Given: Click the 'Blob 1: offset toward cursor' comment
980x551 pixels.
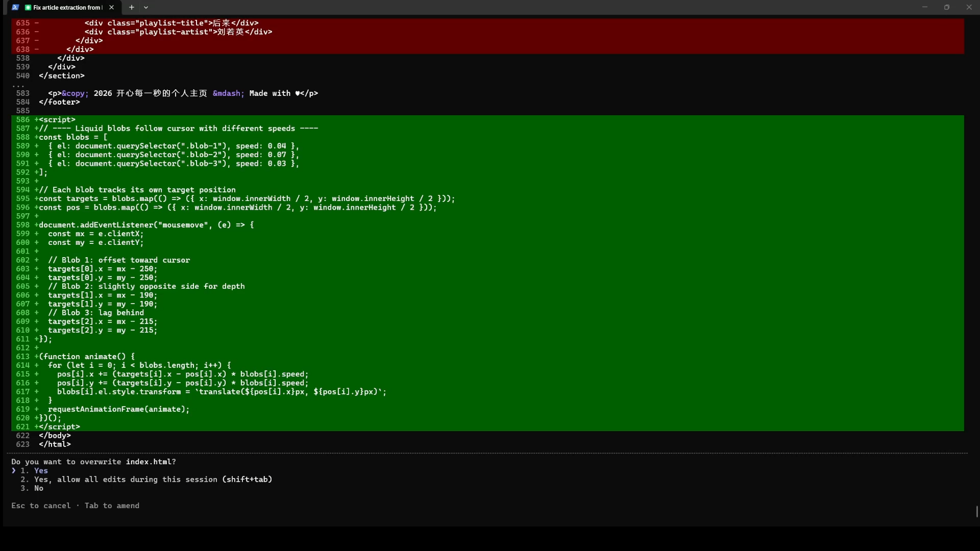Looking at the screenshot, I should point(119,260).
